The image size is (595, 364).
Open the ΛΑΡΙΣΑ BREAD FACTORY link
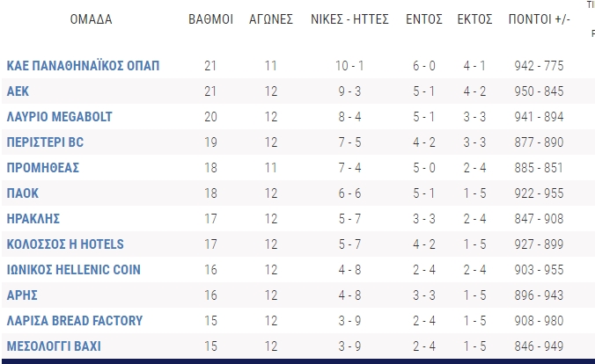[75, 320]
